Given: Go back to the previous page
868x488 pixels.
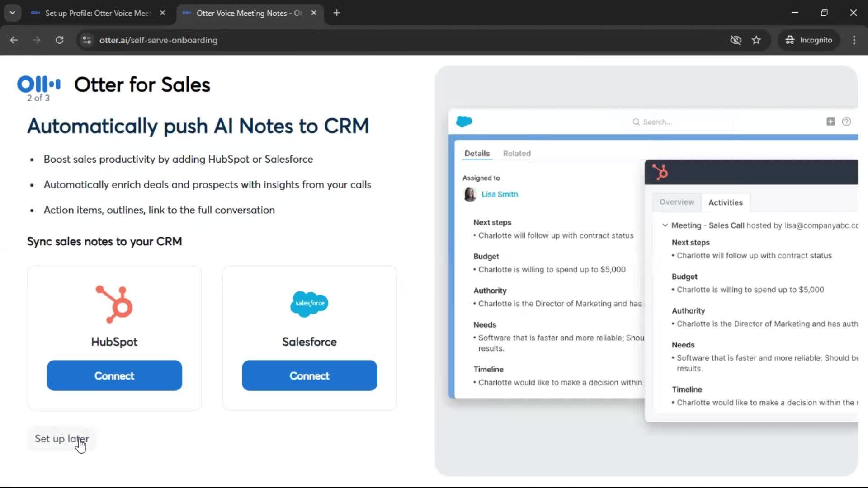Looking at the screenshot, I should point(14,40).
